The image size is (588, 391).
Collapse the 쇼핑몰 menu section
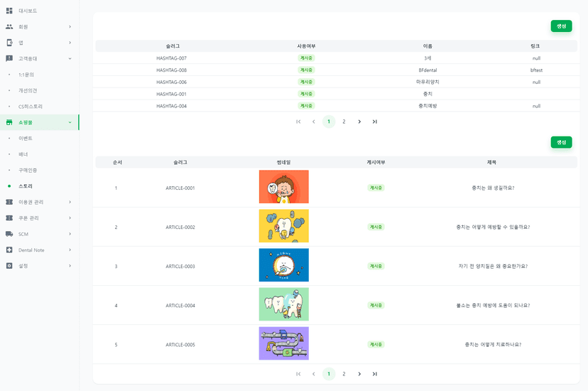click(x=70, y=122)
